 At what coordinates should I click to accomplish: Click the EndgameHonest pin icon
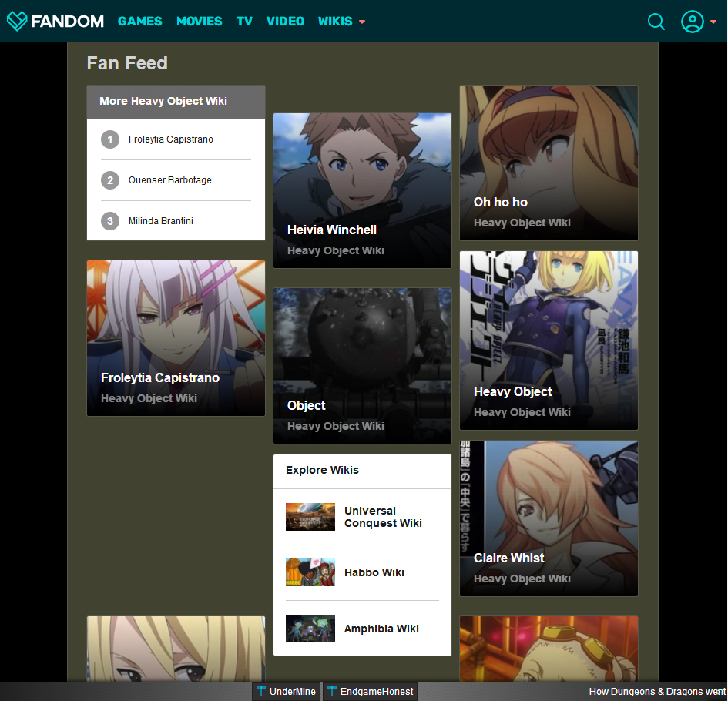(332, 691)
